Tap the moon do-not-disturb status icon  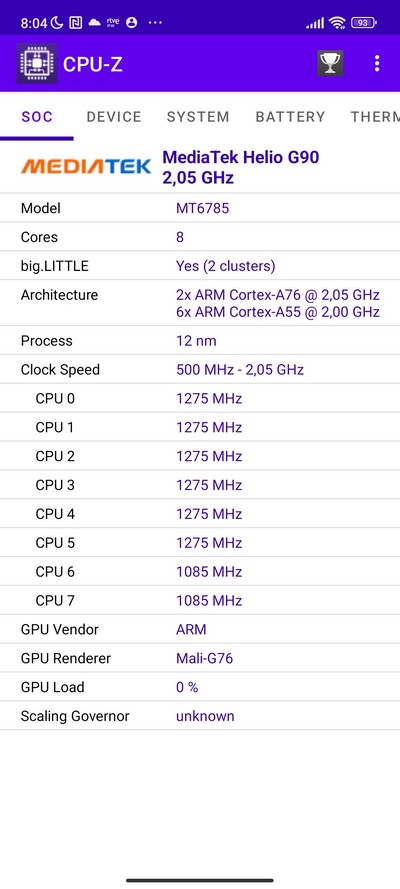57,23
